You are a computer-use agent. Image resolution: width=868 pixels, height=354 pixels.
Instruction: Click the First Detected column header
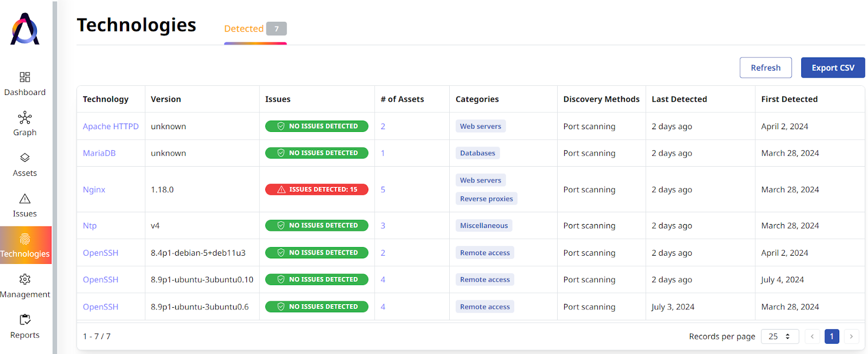pos(789,99)
